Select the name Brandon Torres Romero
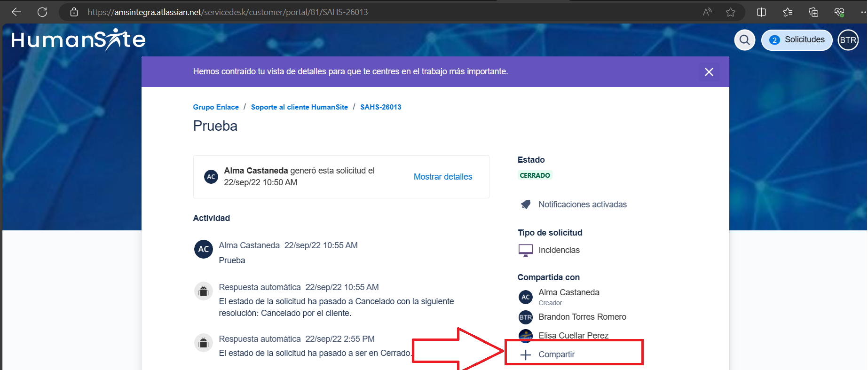The width and height of the screenshot is (868, 370). [583, 317]
